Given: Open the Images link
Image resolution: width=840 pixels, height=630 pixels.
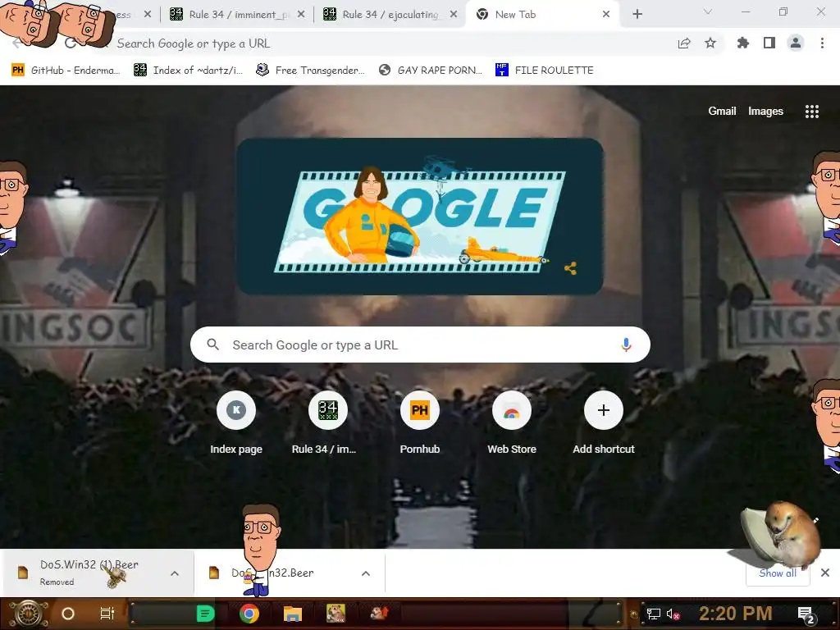Looking at the screenshot, I should [x=765, y=111].
